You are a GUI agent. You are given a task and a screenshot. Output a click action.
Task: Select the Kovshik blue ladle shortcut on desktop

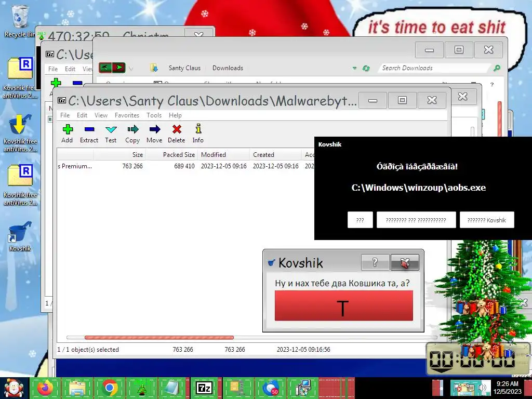pos(20,236)
